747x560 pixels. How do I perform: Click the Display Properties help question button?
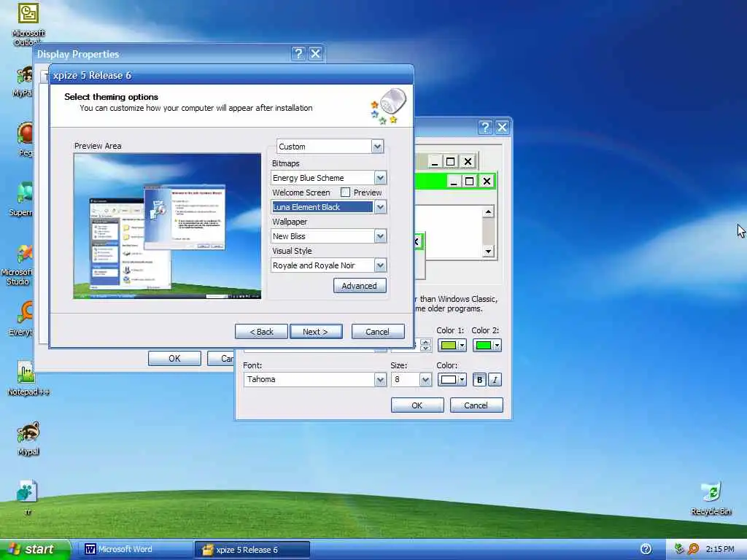coord(298,53)
